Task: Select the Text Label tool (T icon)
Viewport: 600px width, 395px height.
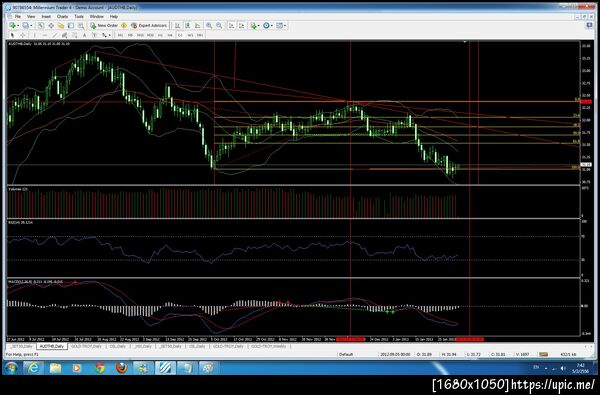Action: [x=94, y=35]
